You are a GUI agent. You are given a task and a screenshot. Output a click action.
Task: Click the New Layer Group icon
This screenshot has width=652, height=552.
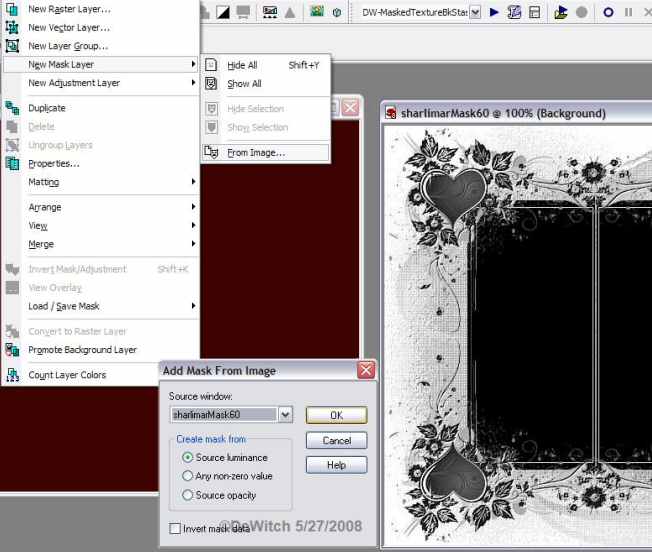(12, 46)
